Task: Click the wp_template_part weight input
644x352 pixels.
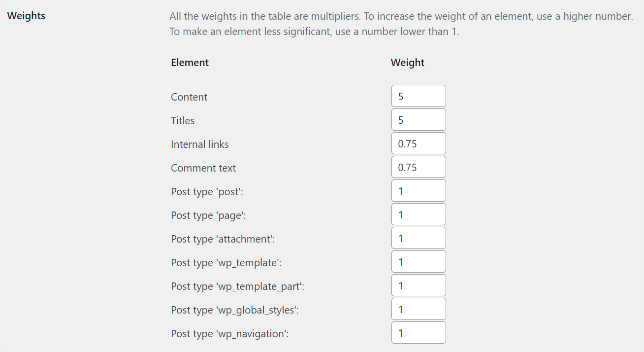Action: click(x=418, y=285)
